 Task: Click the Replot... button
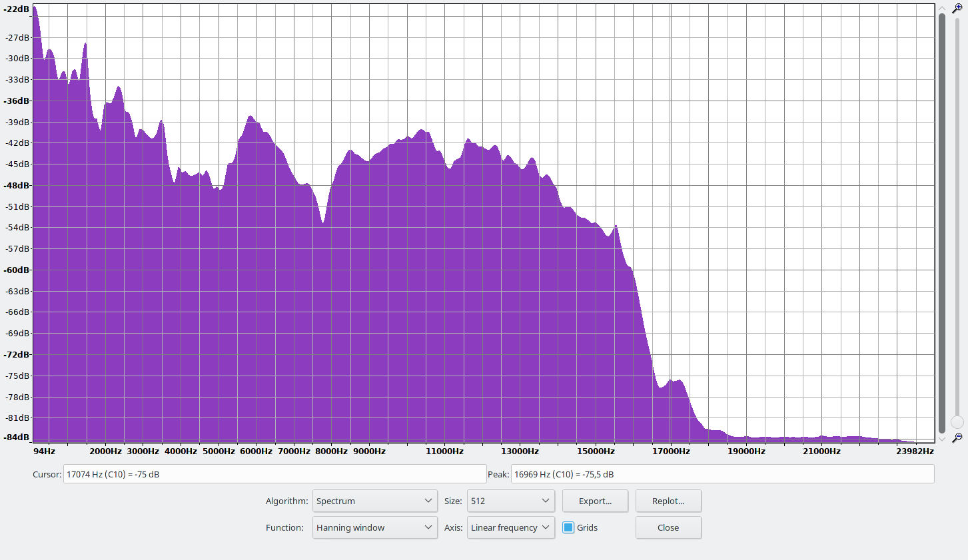click(668, 501)
